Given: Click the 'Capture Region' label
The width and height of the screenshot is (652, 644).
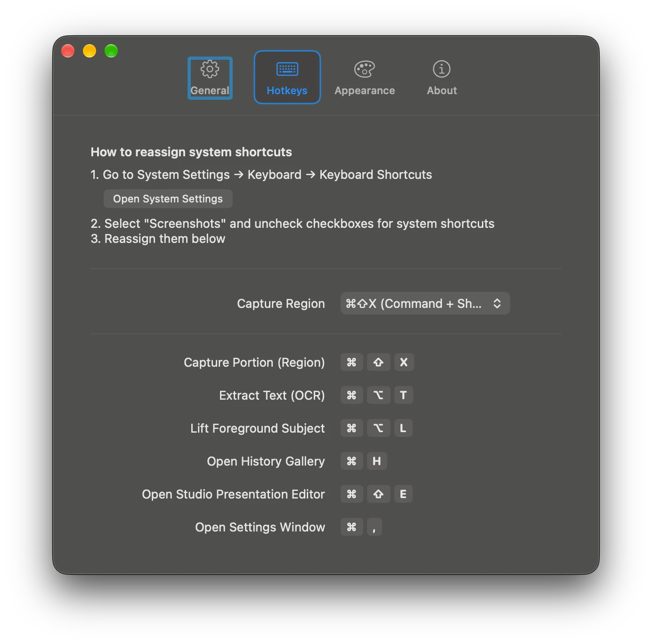Looking at the screenshot, I should point(281,304).
